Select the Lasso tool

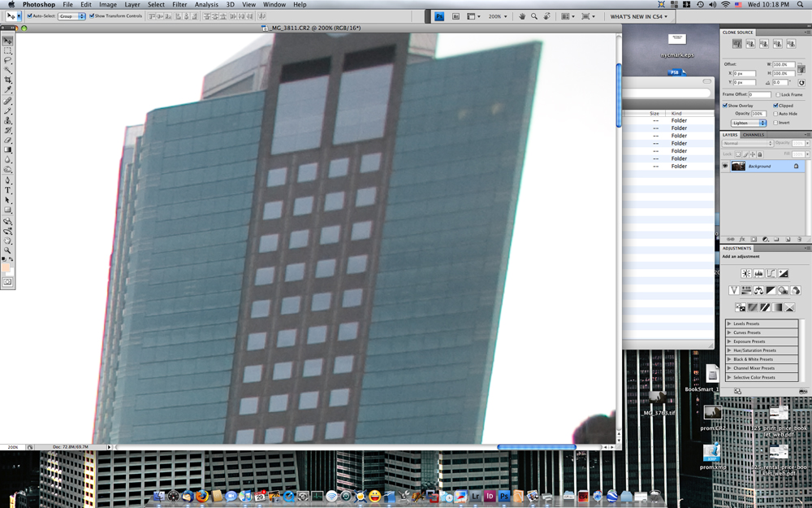[x=8, y=60]
